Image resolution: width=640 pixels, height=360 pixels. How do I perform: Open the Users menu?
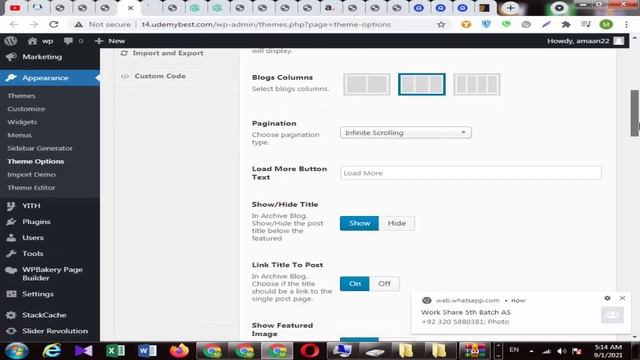tap(33, 238)
